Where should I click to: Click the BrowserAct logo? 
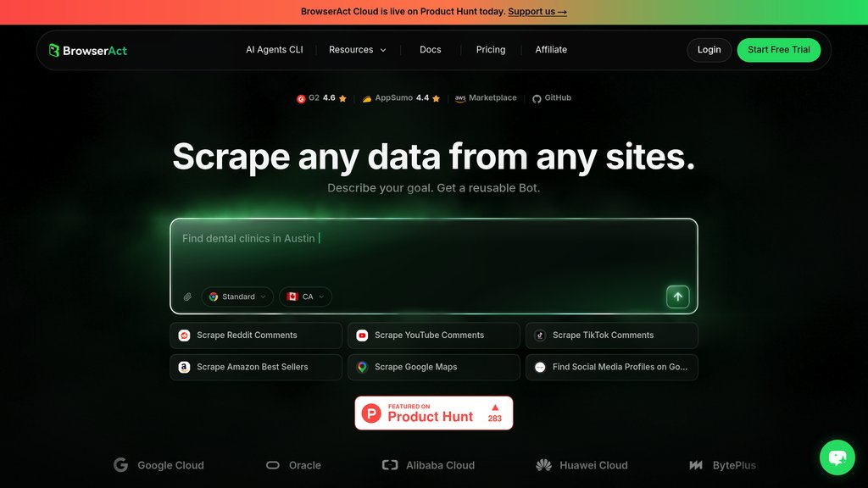coord(88,50)
